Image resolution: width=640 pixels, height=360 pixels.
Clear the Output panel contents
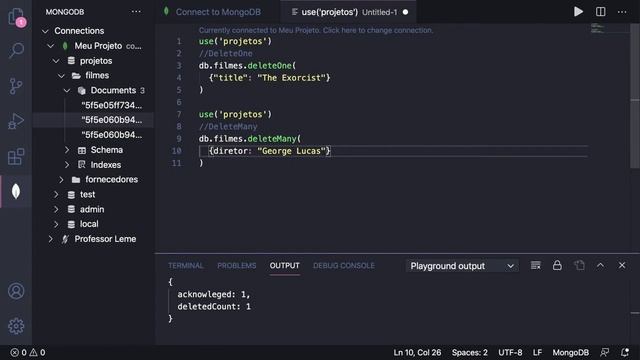click(536, 266)
